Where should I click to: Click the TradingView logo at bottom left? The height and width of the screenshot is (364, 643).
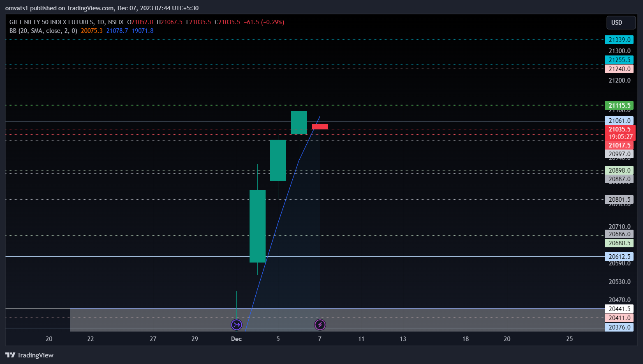[x=29, y=355]
